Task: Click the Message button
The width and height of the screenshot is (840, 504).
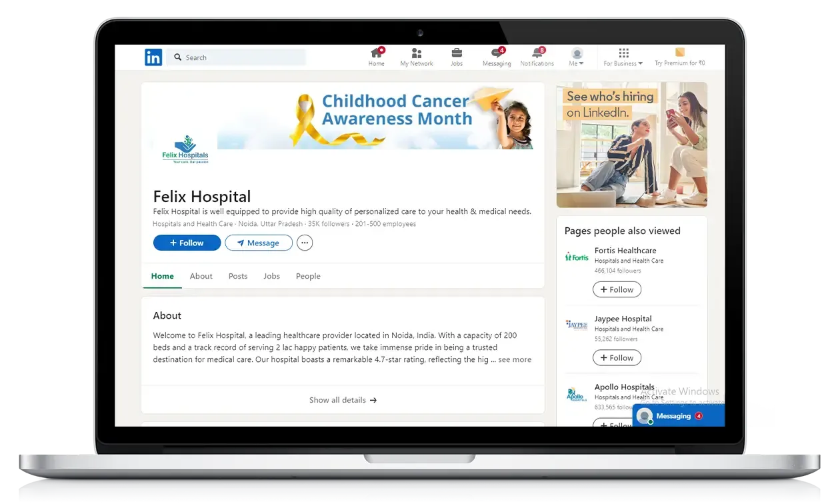Action: (258, 243)
